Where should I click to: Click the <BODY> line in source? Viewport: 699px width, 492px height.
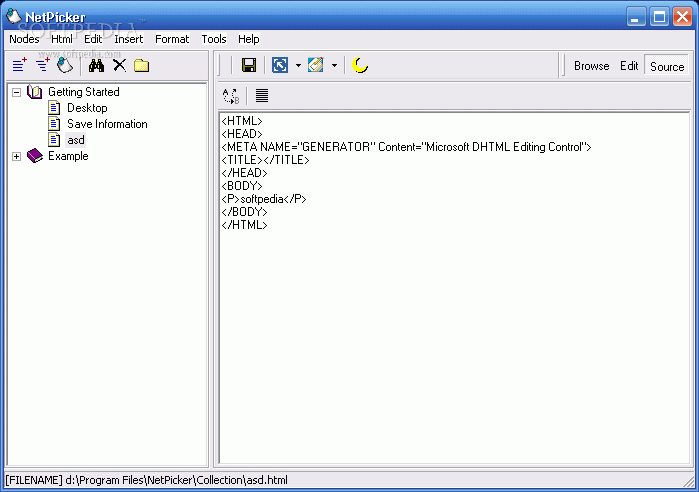(242, 186)
